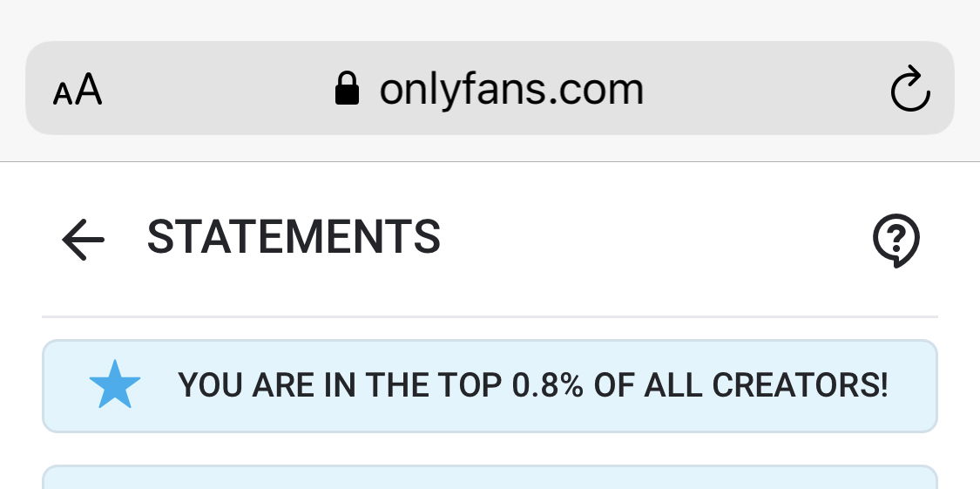Reload the page with the refresh icon

[910, 89]
